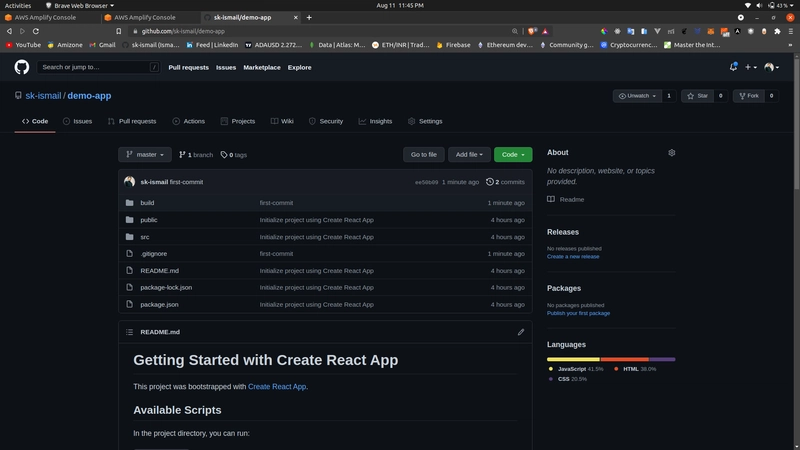The image size is (800, 450).
Task: Click the Create a new release link
Action: click(x=573, y=257)
